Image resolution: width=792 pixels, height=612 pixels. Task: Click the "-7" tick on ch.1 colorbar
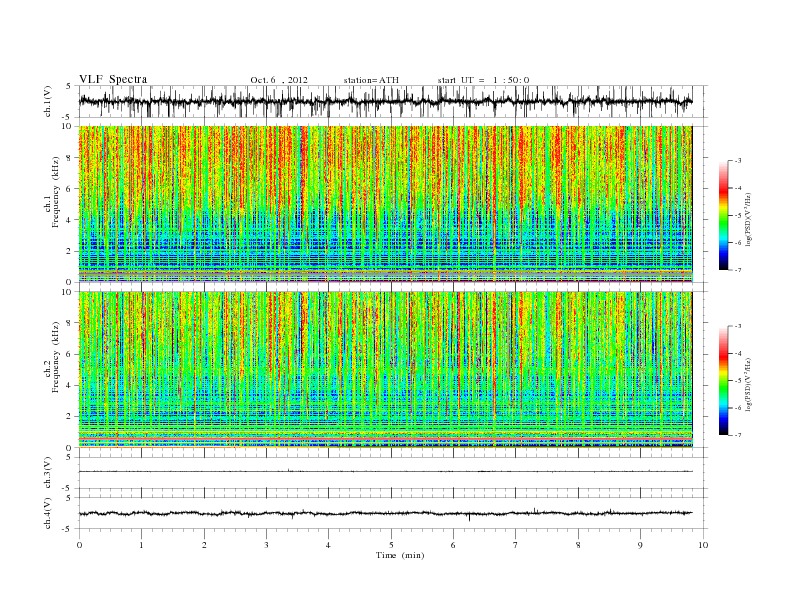(738, 270)
